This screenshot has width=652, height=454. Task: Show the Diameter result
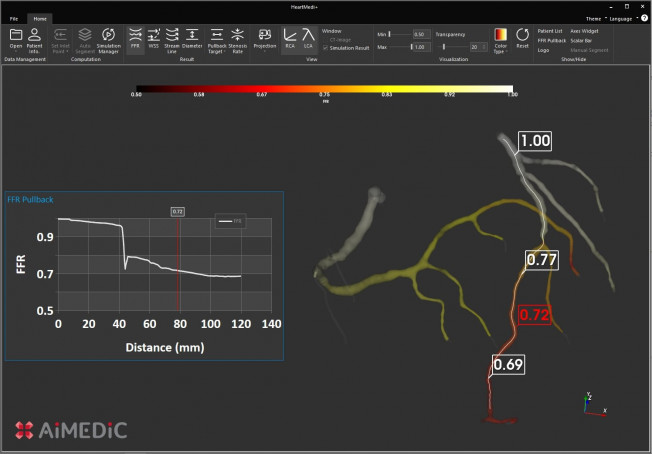pyautogui.click(x=193, y=39)
